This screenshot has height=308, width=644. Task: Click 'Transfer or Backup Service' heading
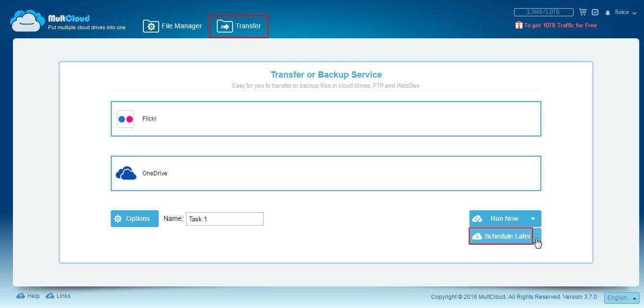tap(326, 75)
